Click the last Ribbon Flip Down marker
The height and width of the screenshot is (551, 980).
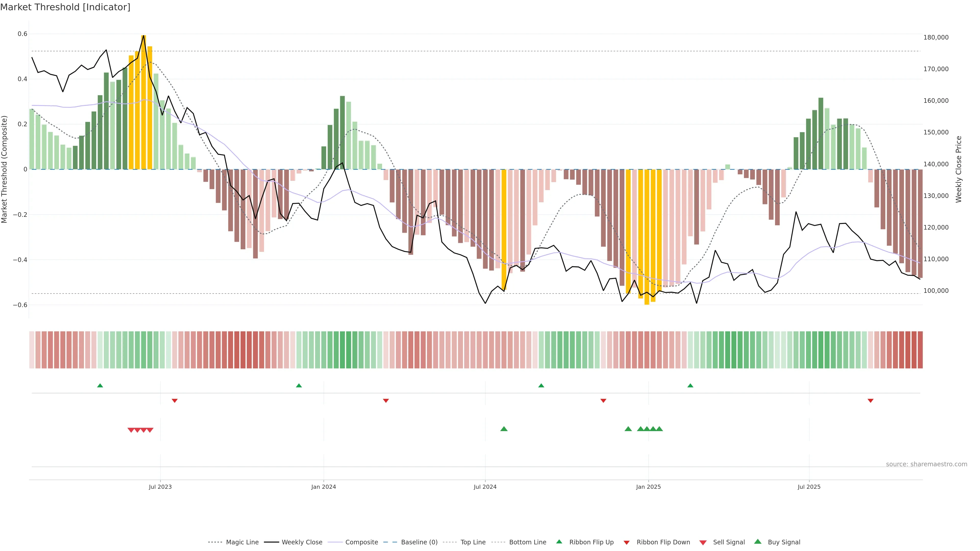tap(871, 400)
